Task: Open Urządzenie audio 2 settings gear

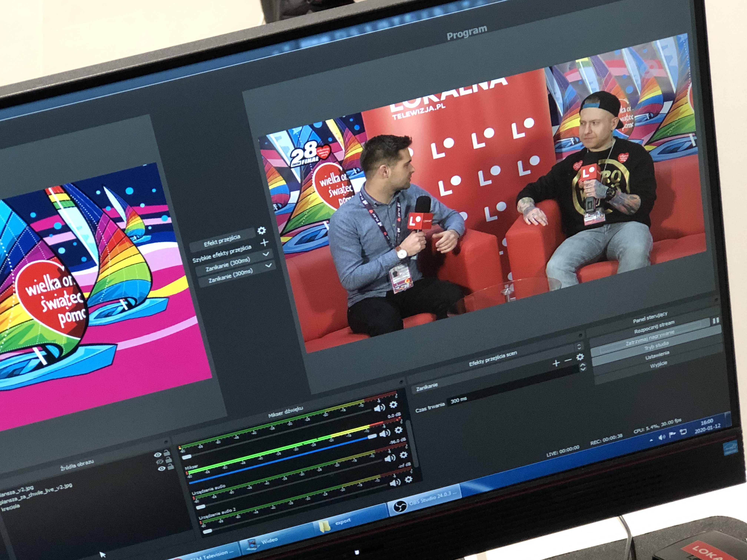Action: pyautogui.click(x=408, y=479)
